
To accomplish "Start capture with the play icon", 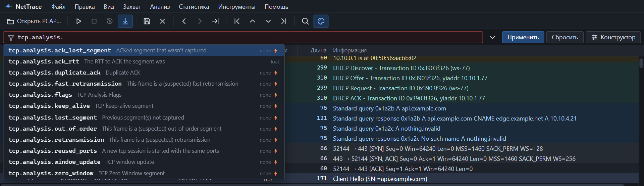I will pos(79,21).
